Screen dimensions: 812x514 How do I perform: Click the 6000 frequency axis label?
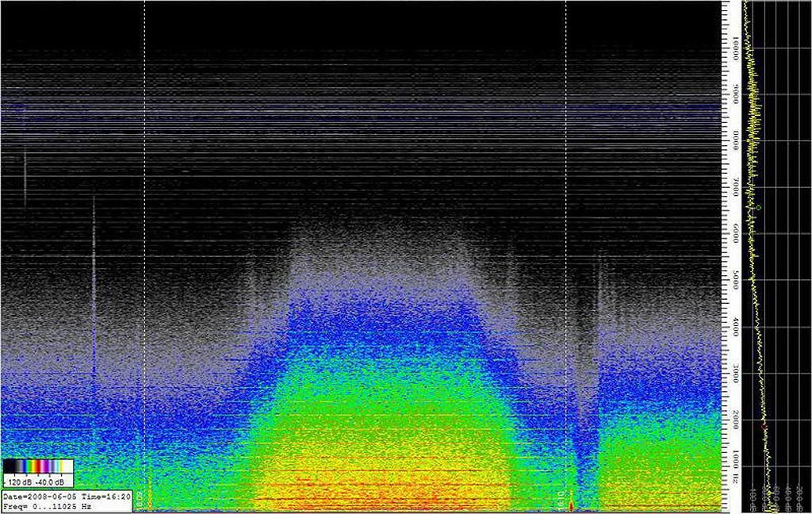coord(734,234)
